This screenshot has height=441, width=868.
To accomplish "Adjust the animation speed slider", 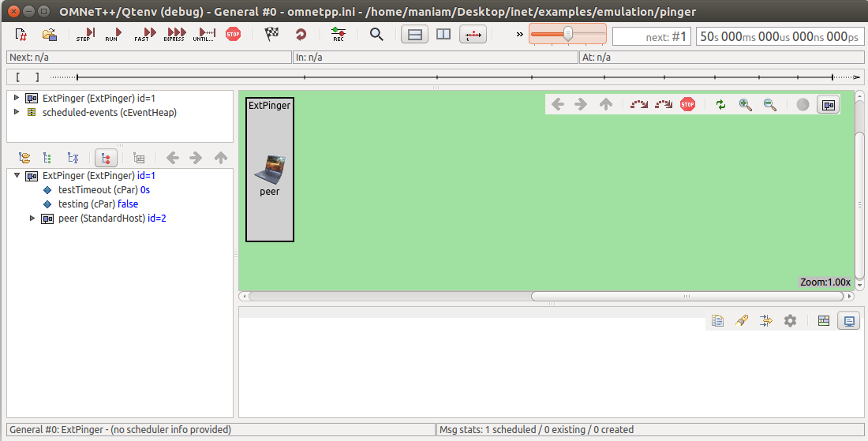I will pos(568,34).
